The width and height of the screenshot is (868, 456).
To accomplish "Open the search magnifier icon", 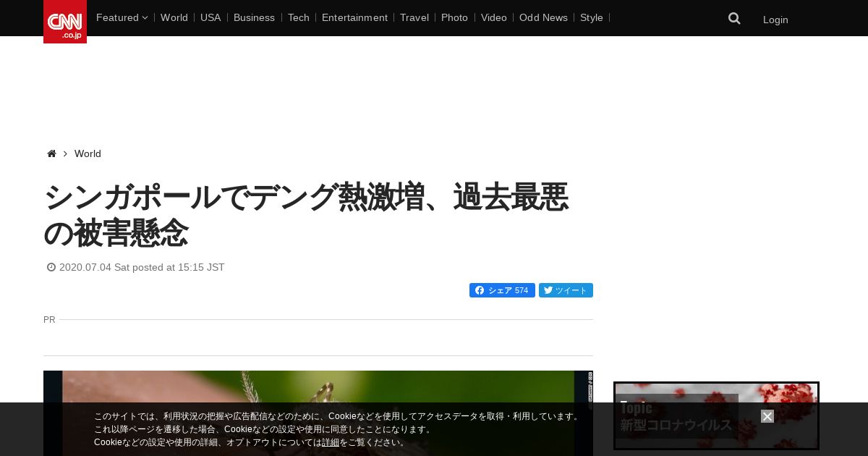I will 734,19.
